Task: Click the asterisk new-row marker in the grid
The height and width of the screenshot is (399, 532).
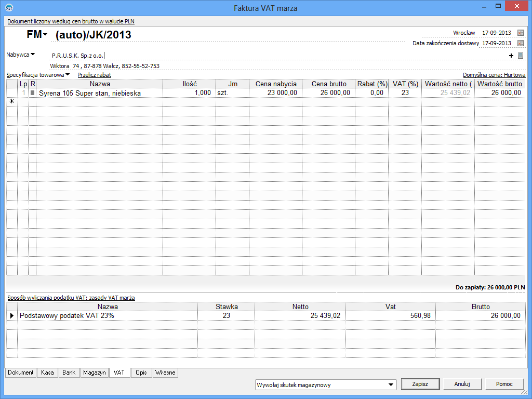Action: pyautogui.click(x=11, y=102)
